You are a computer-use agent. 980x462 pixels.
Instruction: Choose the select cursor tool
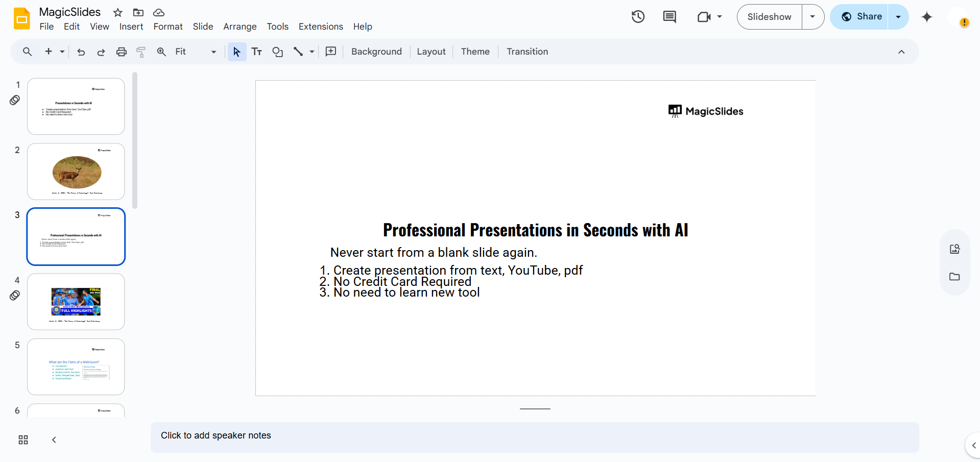coord(237,52)
